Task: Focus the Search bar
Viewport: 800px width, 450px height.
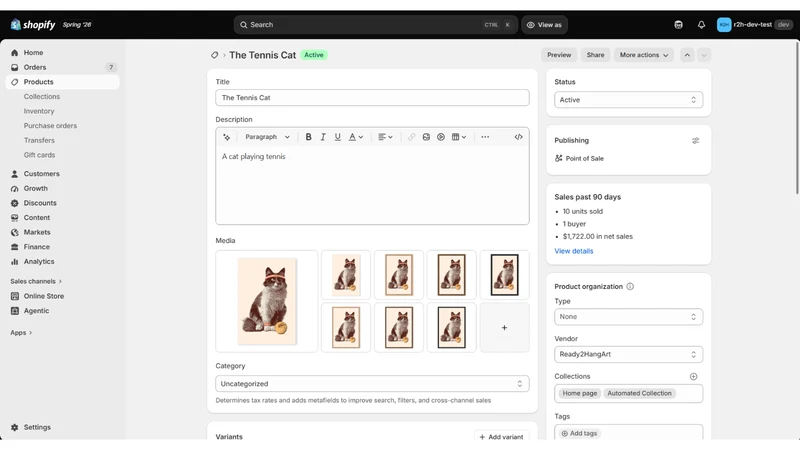Action: tap(376, 24)
